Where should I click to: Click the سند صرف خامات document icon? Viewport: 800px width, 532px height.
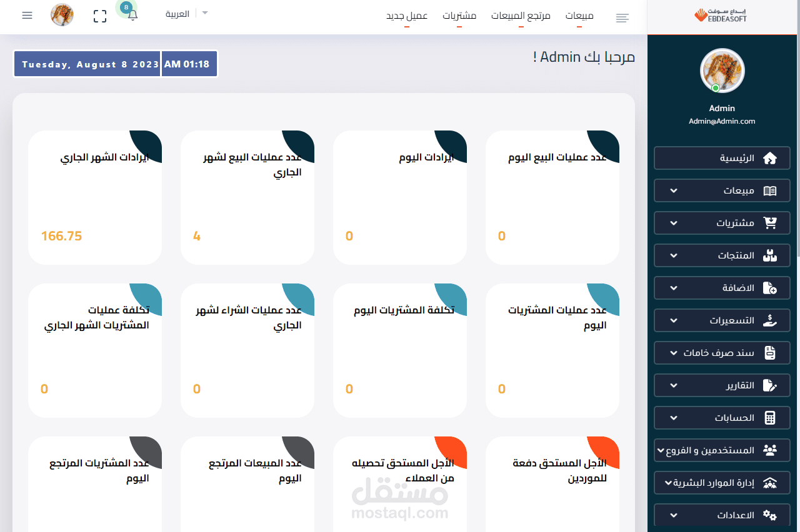point(770,353)
